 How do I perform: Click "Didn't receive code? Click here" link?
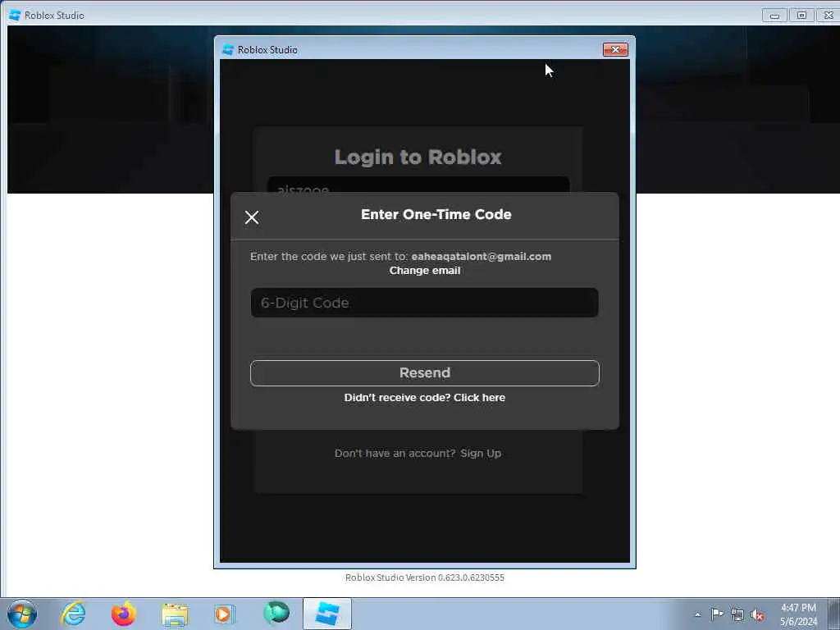[425, 398]
